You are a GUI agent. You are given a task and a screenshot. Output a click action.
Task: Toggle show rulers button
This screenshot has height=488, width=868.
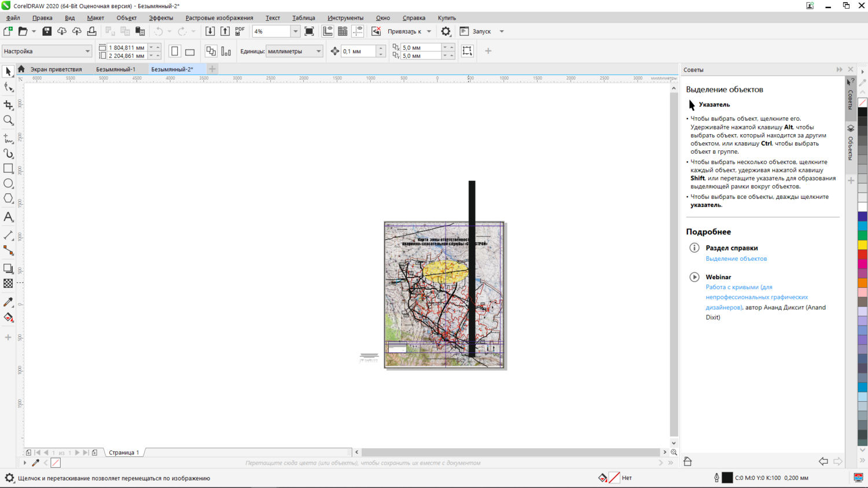(328, 31)
